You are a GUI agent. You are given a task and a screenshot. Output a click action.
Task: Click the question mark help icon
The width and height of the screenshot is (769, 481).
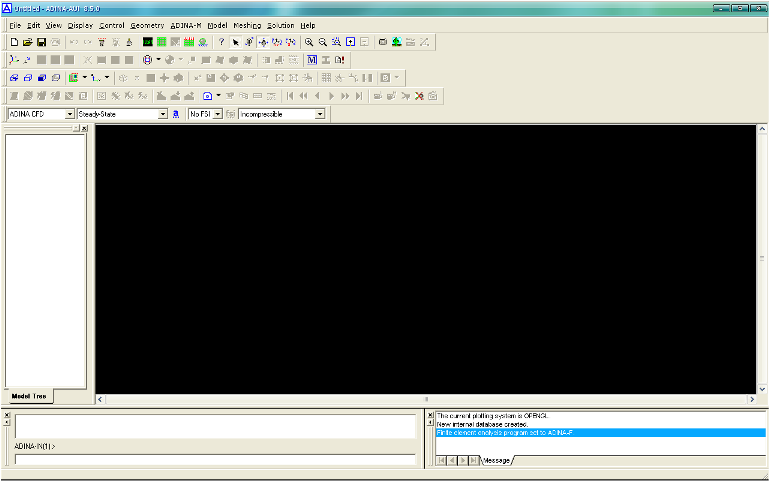point(221,42)
